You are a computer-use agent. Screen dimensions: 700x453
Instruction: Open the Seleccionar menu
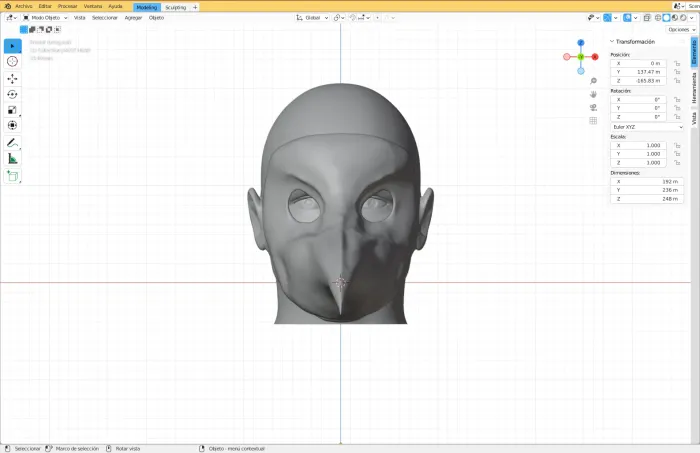tap(104, 18)
